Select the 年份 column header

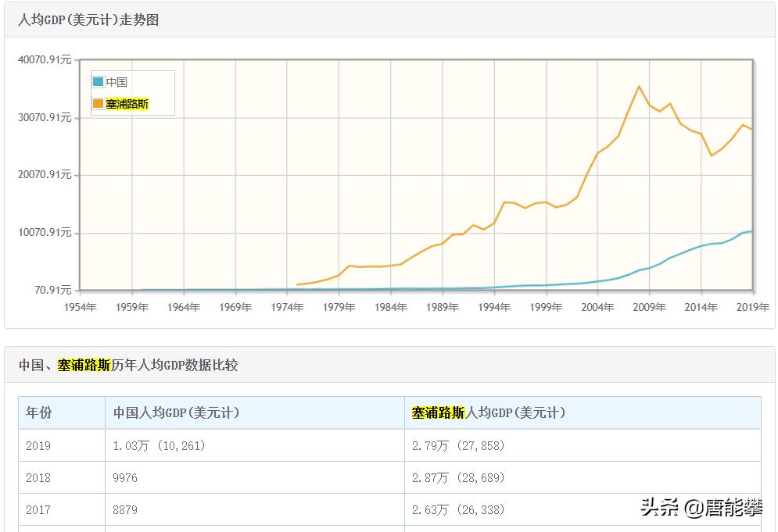(x=38, y=412)
